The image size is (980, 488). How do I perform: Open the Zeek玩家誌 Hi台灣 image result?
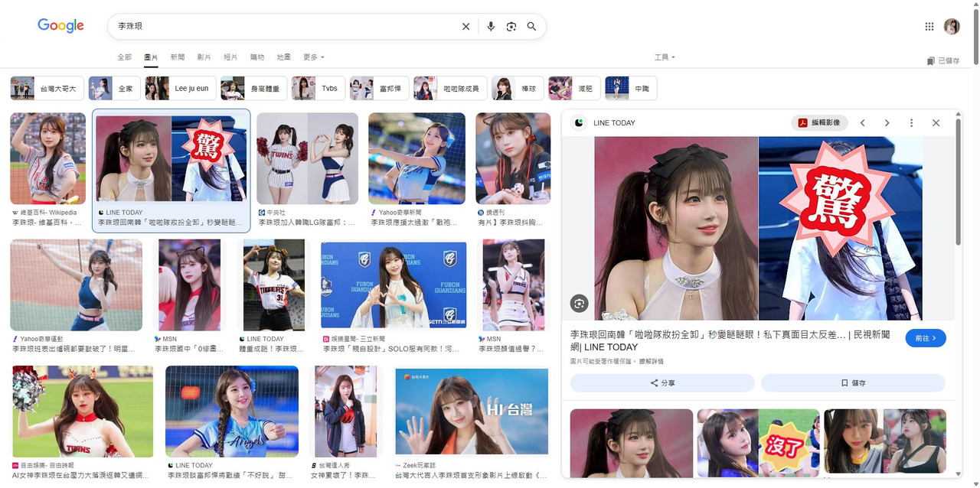[x=471, y=412]
